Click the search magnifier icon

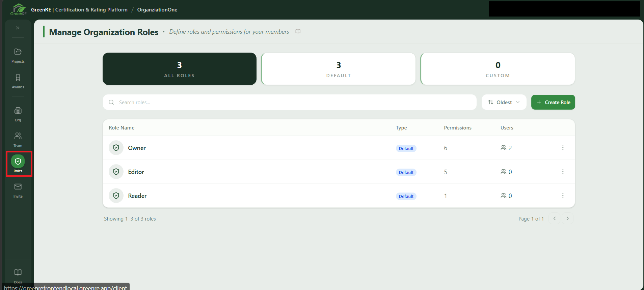click(x=111, y=102)
